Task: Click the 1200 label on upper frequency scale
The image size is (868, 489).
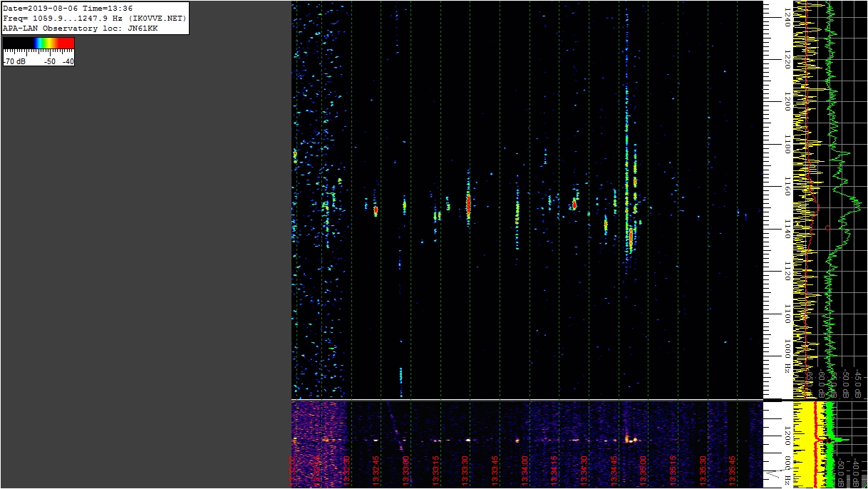Action: [787, 101]
